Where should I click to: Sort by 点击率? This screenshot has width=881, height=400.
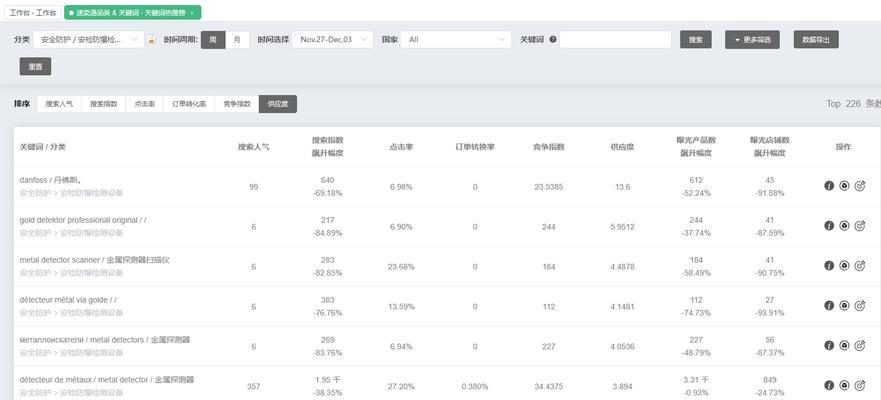pos(145,104)
